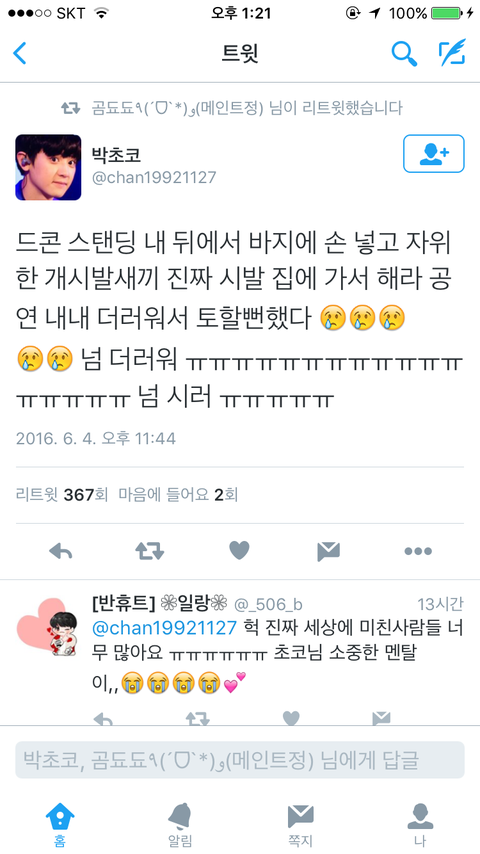
Task: Open the search magnifier icon
Action: (x=404, y=53)
